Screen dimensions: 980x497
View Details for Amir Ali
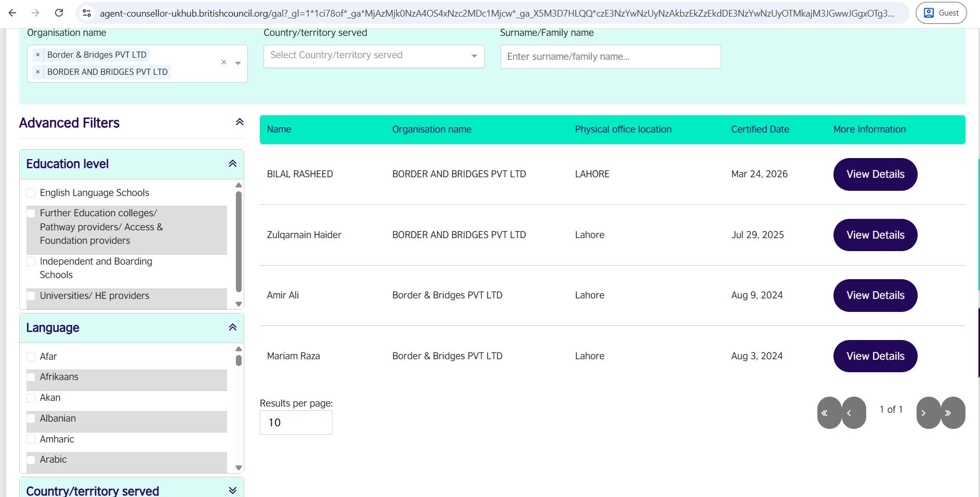875,295
